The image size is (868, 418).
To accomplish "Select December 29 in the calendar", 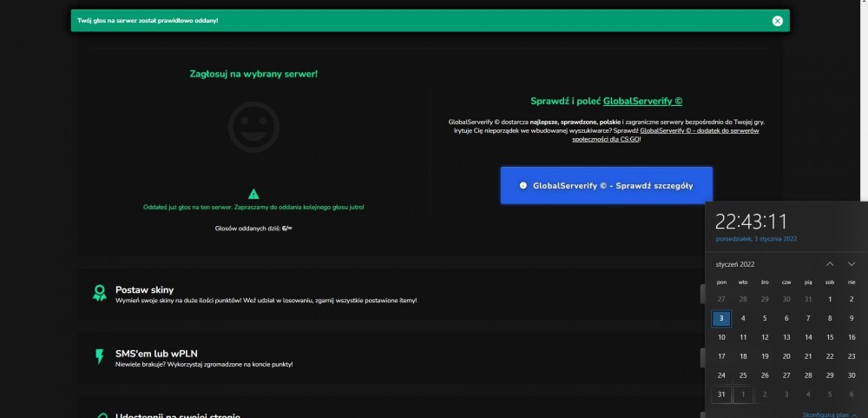I will tap(765, 299).
